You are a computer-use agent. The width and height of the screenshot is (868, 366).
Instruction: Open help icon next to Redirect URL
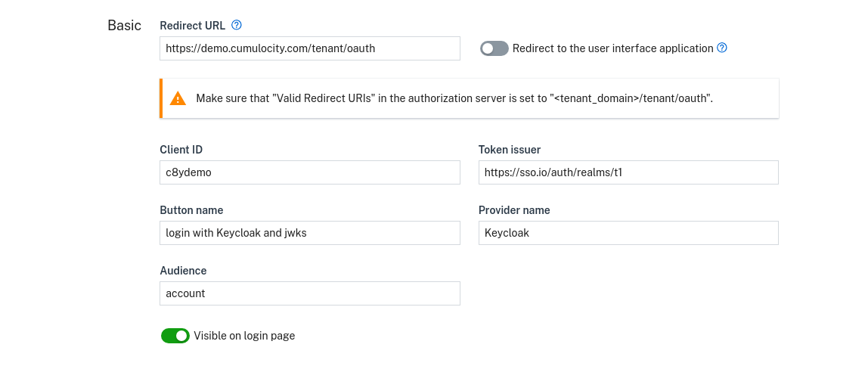(x=237, y=25)
